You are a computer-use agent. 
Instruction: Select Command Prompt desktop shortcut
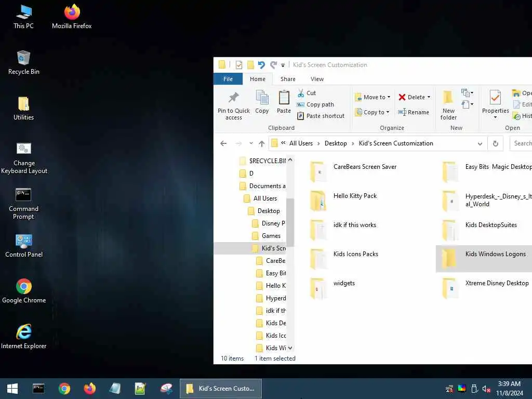click(x=23, y=204)
